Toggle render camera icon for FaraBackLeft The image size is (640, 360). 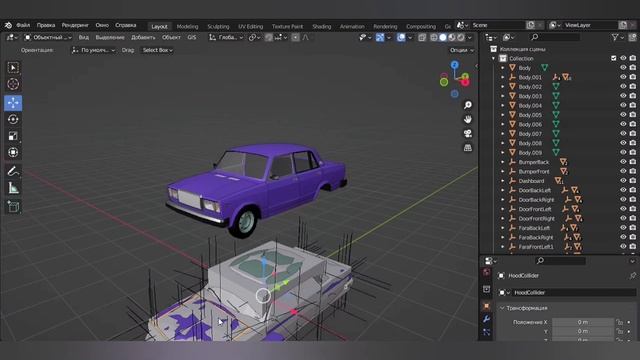click(633, 228)
